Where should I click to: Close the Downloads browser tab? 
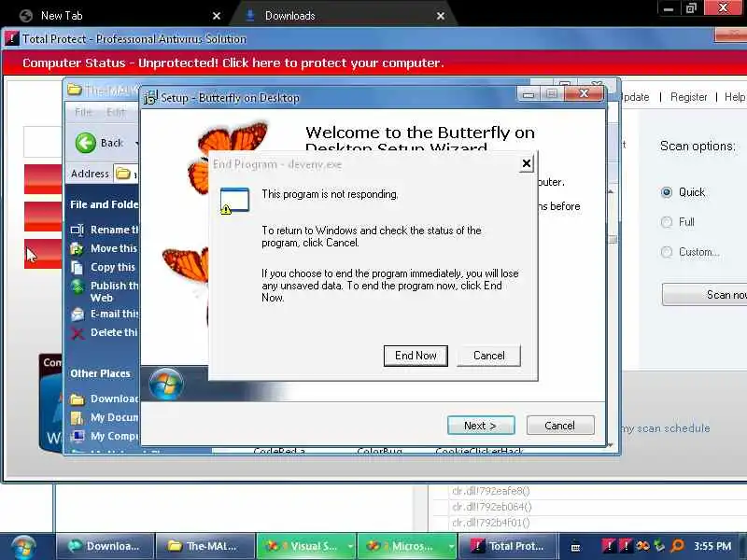pyautogui.click(x=441, y=16)
